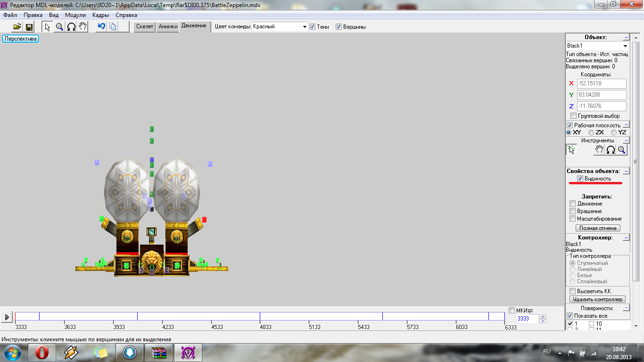Click the X coordinate input field
Image resolution: width=644 pixels, height=362 pixels.
pyautogui.click(x=602, y=83)
